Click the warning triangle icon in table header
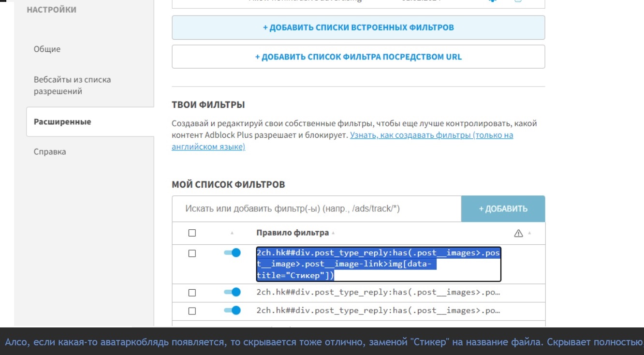The height and width of the screenshot is (355, 644). (519, 233)
